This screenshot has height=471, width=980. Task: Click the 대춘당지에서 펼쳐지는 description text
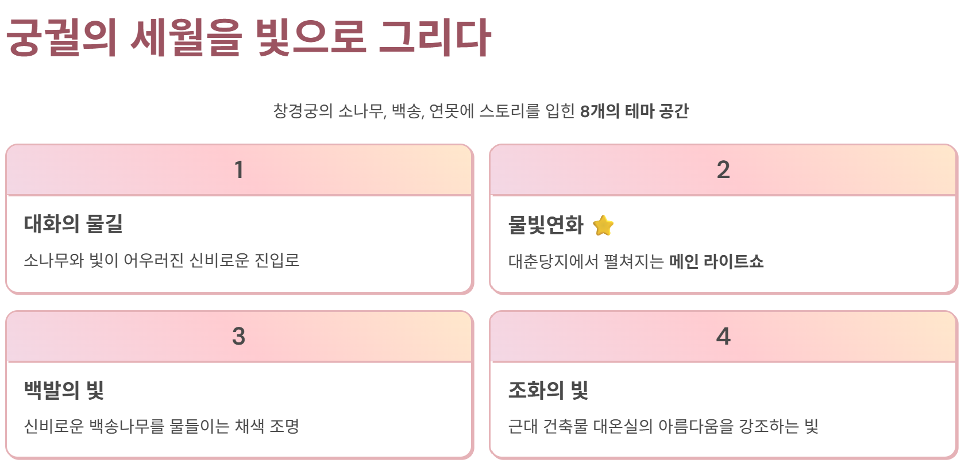tap(586, 261)
